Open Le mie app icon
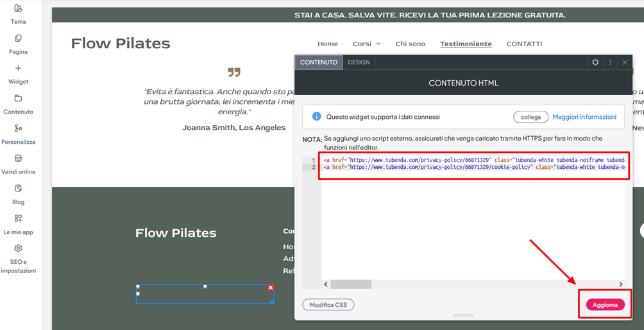Screen dimensions: 644x330 18,219
